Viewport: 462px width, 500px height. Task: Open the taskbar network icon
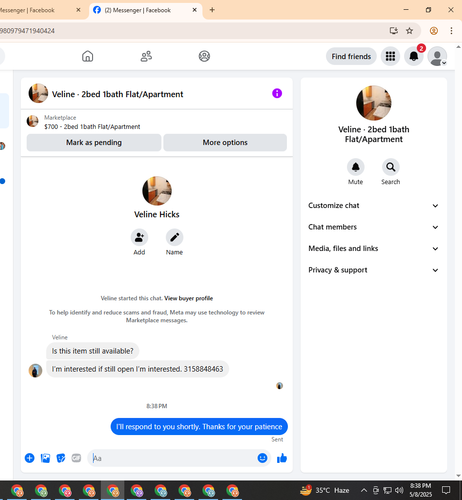pyautogui.click(x=387, y=490)
